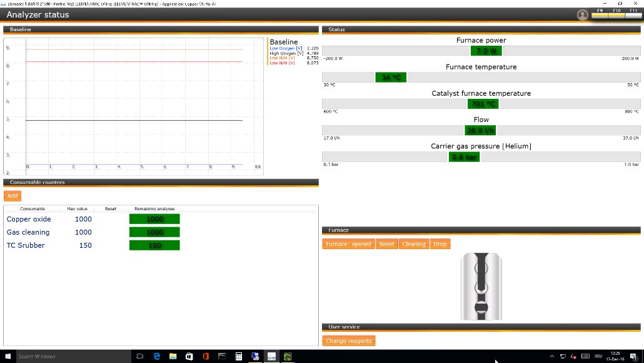Open File Explorer from the taskbar

click(173, 356)
